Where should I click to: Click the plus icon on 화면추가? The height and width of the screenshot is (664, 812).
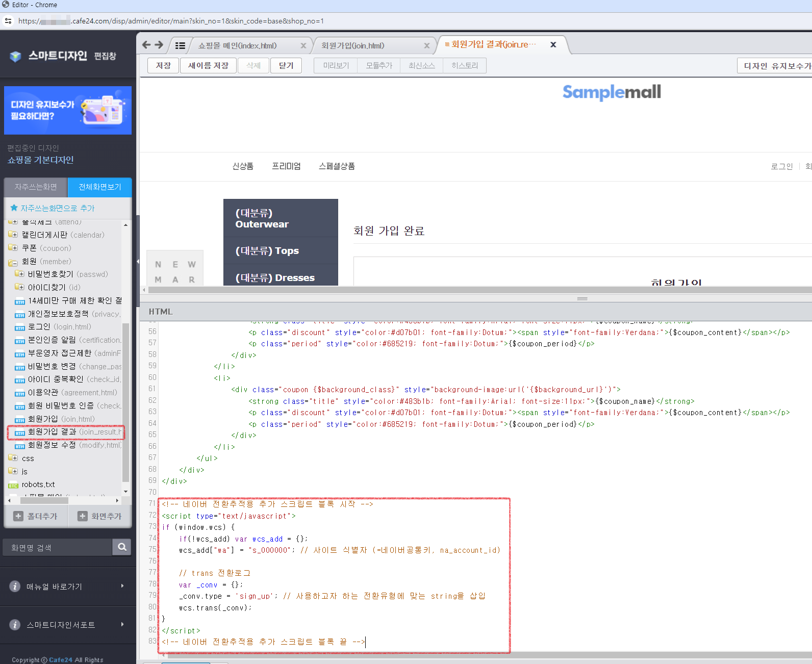point(82,516)
